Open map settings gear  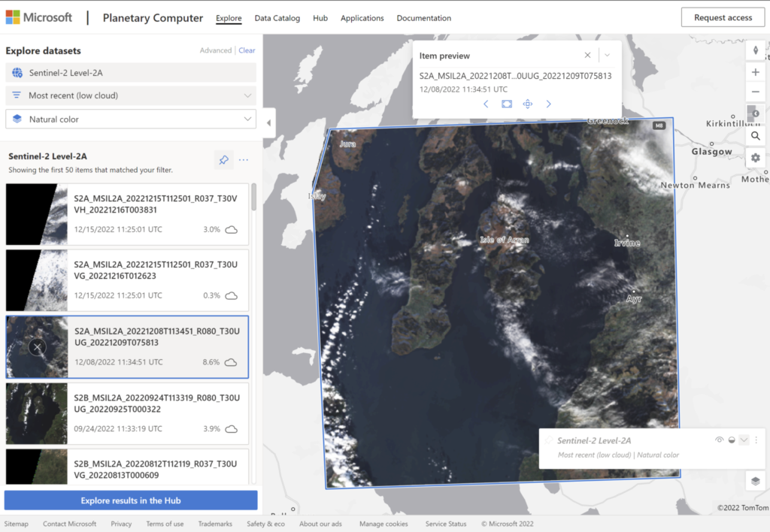coord(756,158)
